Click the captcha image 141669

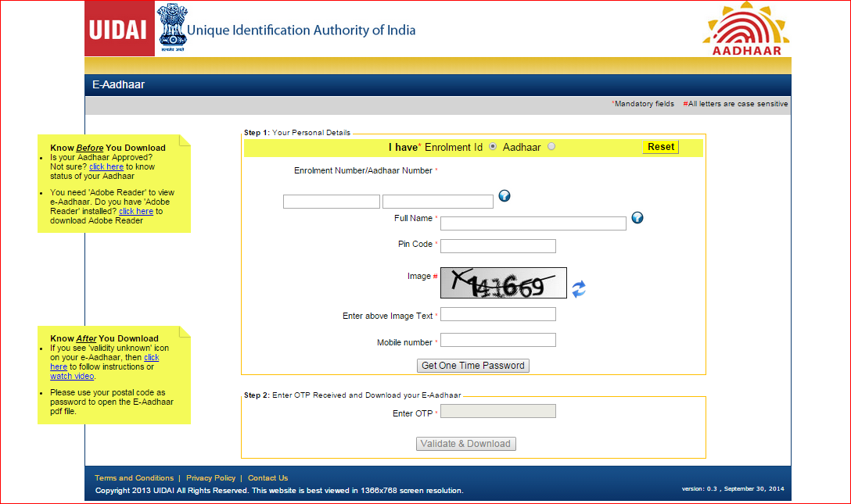(503, 283)
